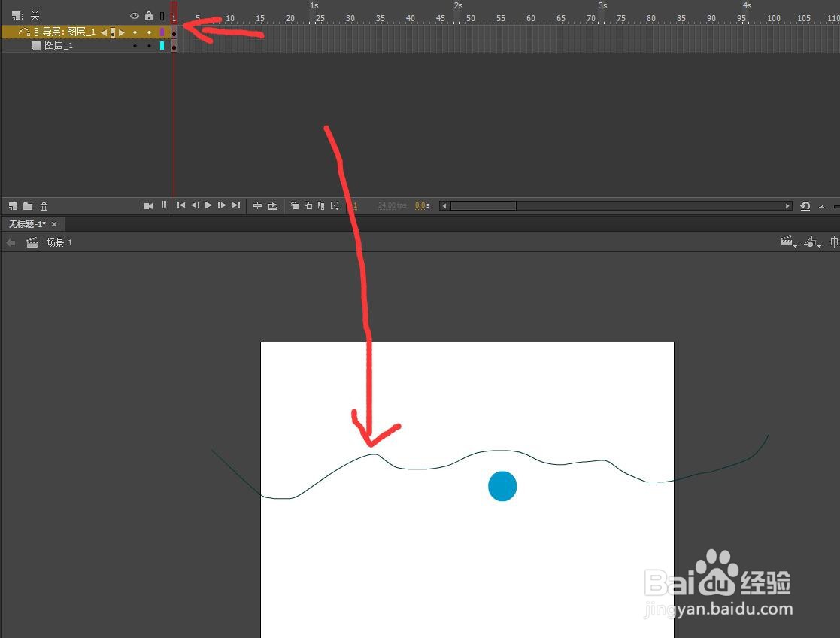Go to last frame using skip button
Screen dimensions: 840x638
pyautogui.click(x=235, y=205)
